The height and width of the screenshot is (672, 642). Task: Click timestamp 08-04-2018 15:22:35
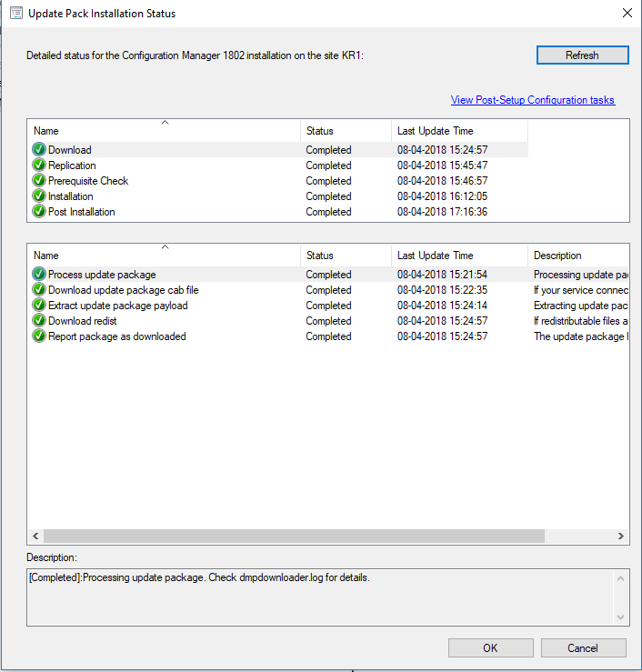[x=442, y=290]
